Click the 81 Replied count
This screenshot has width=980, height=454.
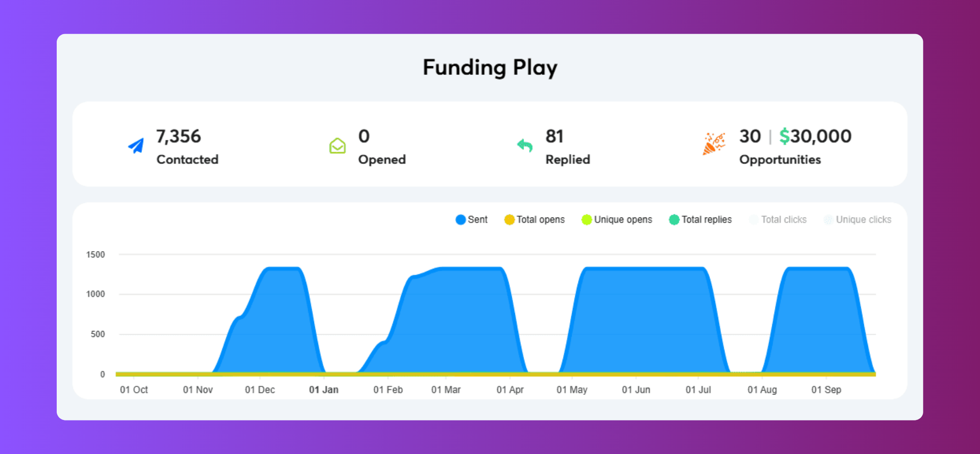coord(554,136)
